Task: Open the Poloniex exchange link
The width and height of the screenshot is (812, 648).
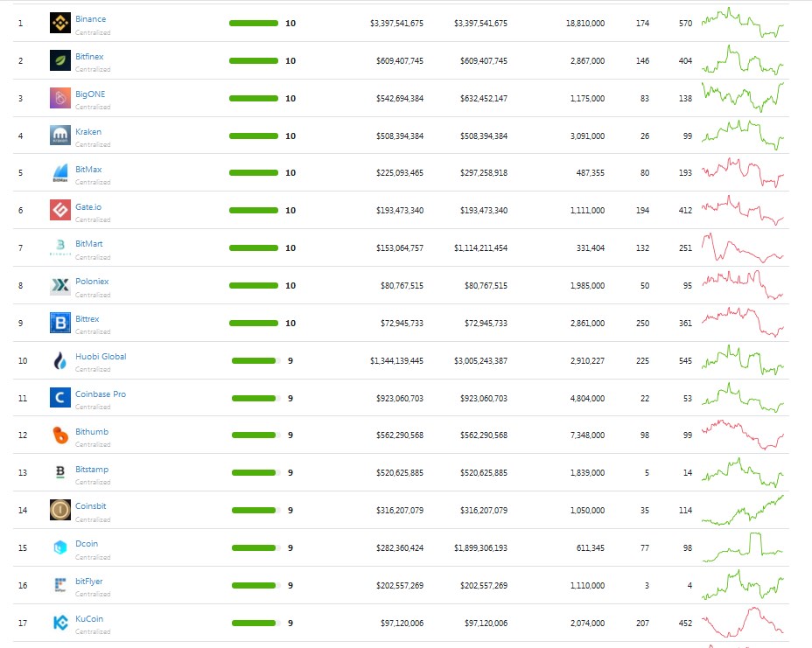Action: [92, 281]
